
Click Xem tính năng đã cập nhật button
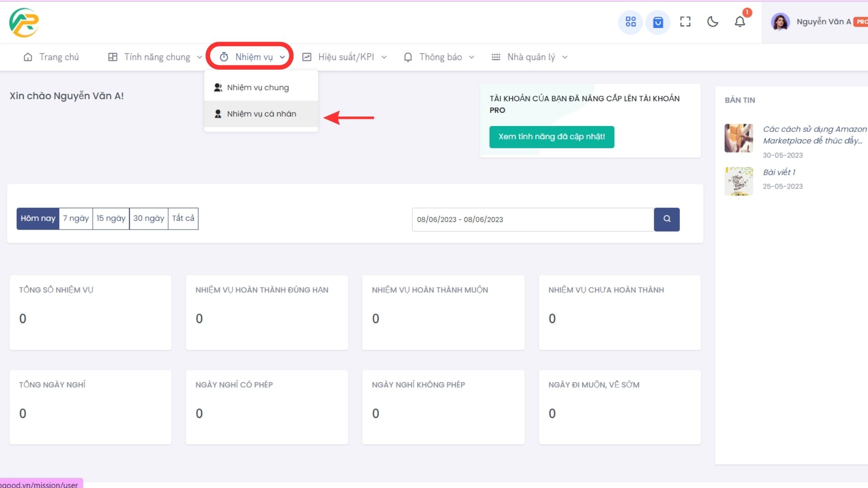pos(552,137)
